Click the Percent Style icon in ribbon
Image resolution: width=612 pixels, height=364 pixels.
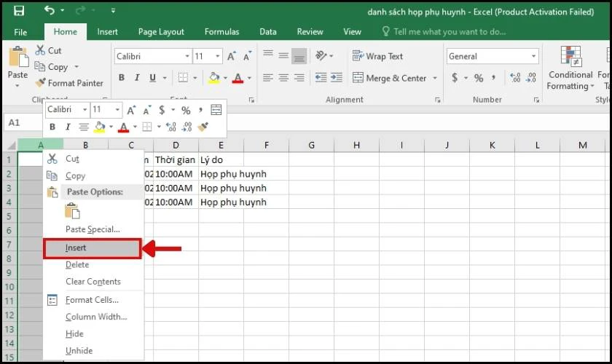(479, 78)
